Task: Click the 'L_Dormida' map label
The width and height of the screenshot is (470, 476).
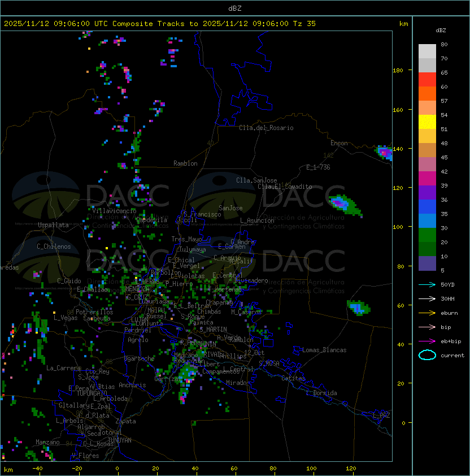Action: tap(321, 393)
